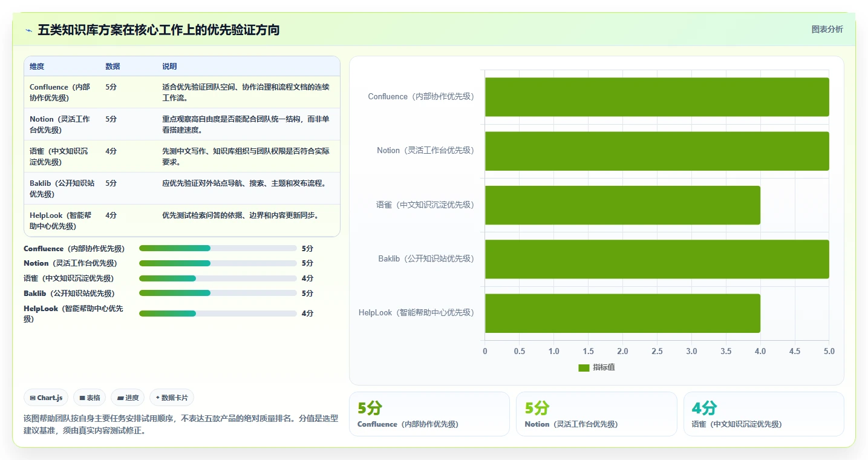Click the small blue icon before the title
This screenshot has width=868, height=460.
(28, 30)
